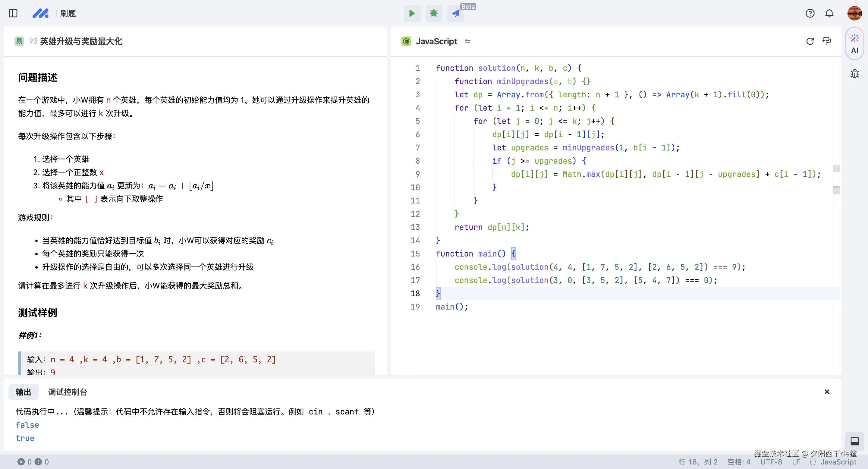This screenshot has height=469, width=868.
Task: Start debugging with the bug icon
Action: [x=434, y=14]
